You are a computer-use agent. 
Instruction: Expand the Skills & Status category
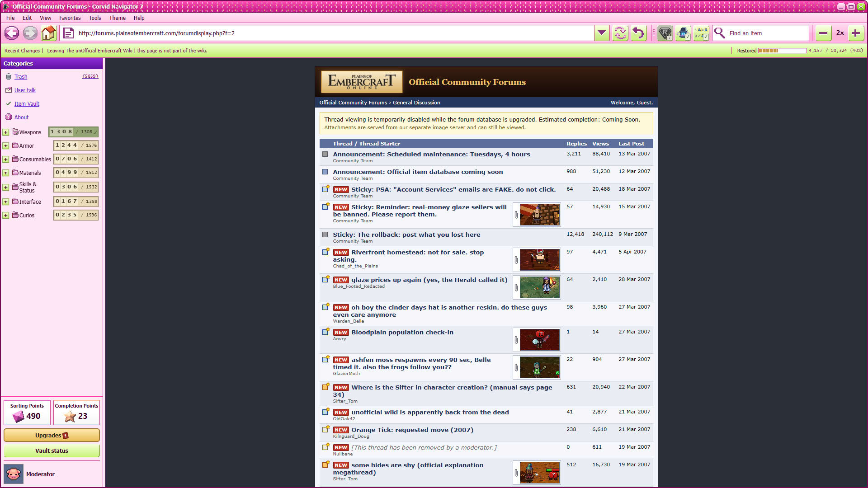6,188
